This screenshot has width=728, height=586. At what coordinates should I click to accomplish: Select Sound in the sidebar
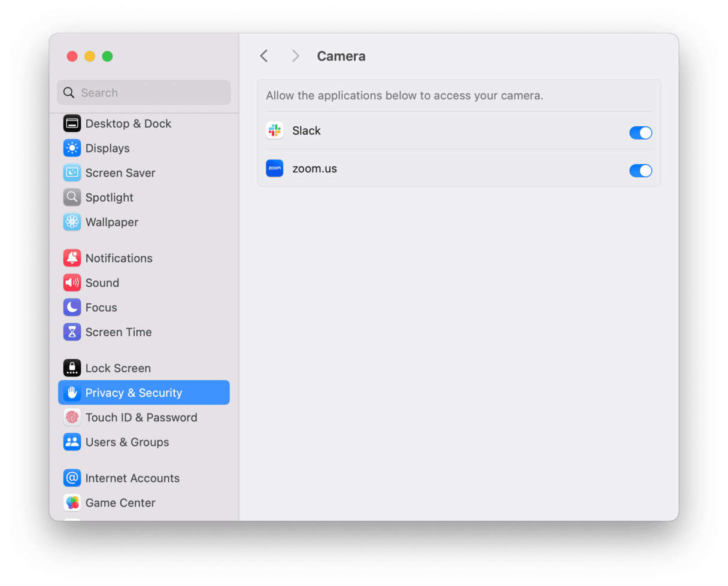[x=144, y=283]
